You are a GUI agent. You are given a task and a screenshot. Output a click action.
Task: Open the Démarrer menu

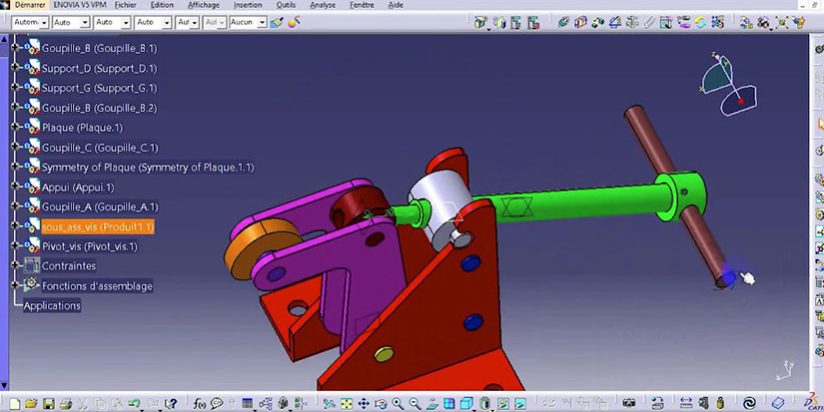[x=30, y=5]
